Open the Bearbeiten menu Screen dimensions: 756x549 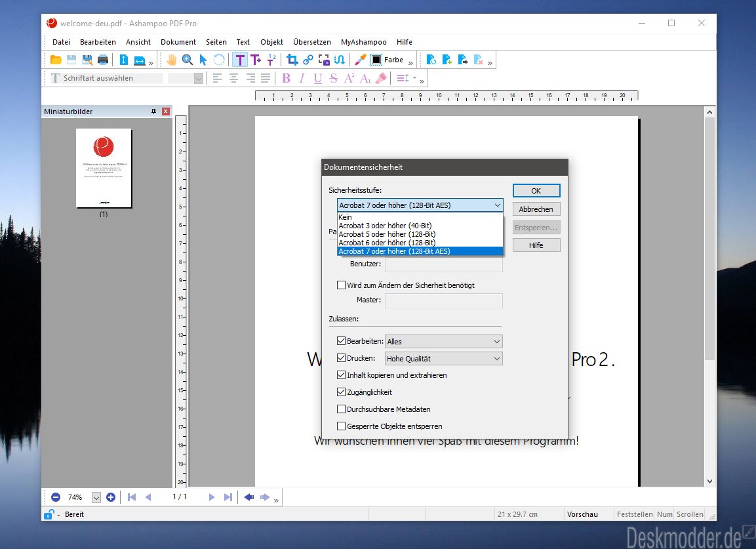coord(98,42)
